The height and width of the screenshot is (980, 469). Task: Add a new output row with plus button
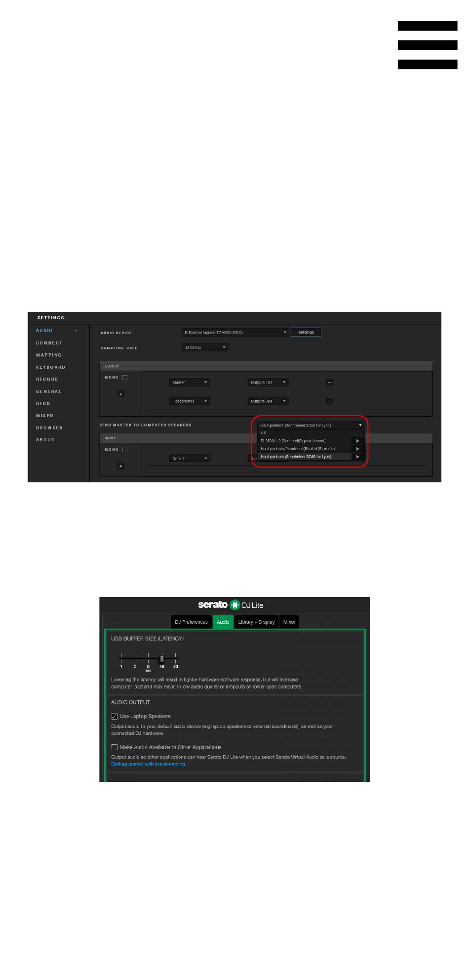pos(121,394)
